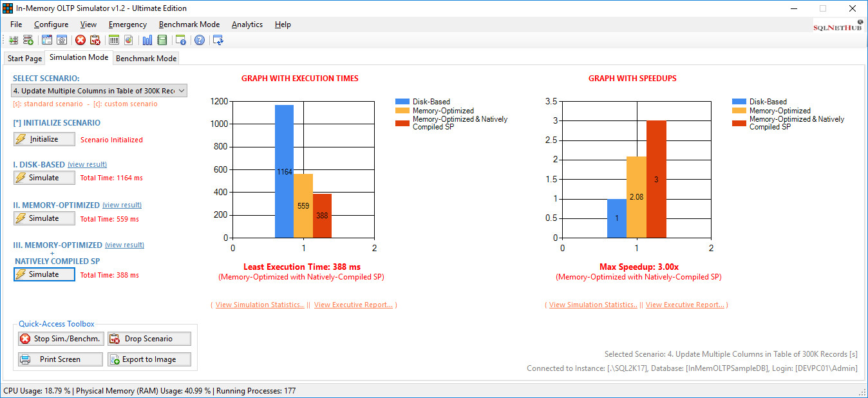The height and width of the screenshot is (398, 868).
Task: Click the blue 1 bar in speedups graph
Action: pyautogui.click(x=618, y=218)
